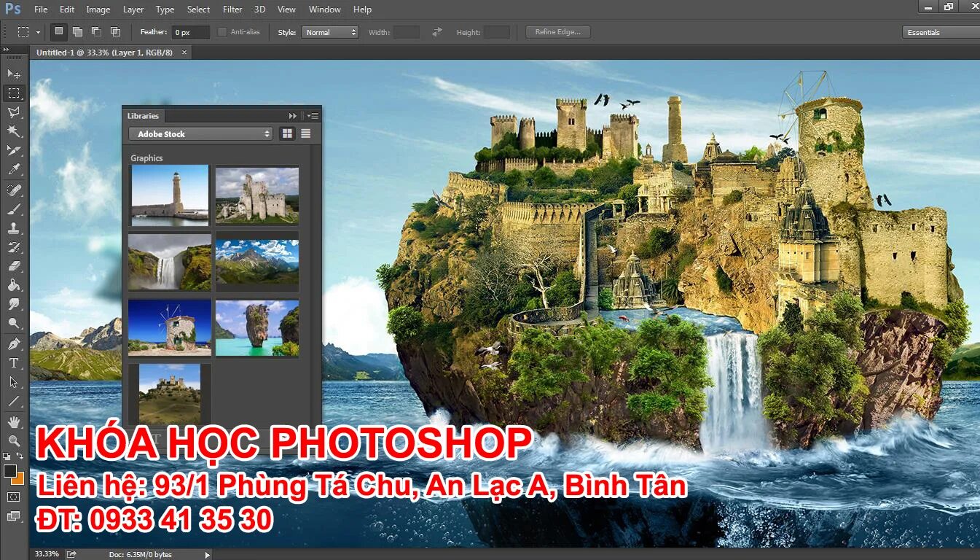Select the Hand tool
Viewport: 980px width, 560px height.
[x=13, y=421]
